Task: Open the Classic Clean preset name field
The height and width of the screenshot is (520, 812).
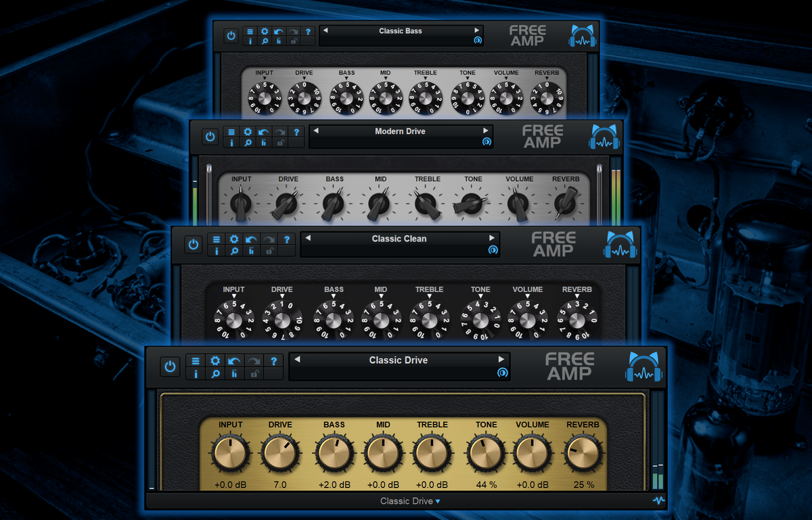Action: [399, 239]
